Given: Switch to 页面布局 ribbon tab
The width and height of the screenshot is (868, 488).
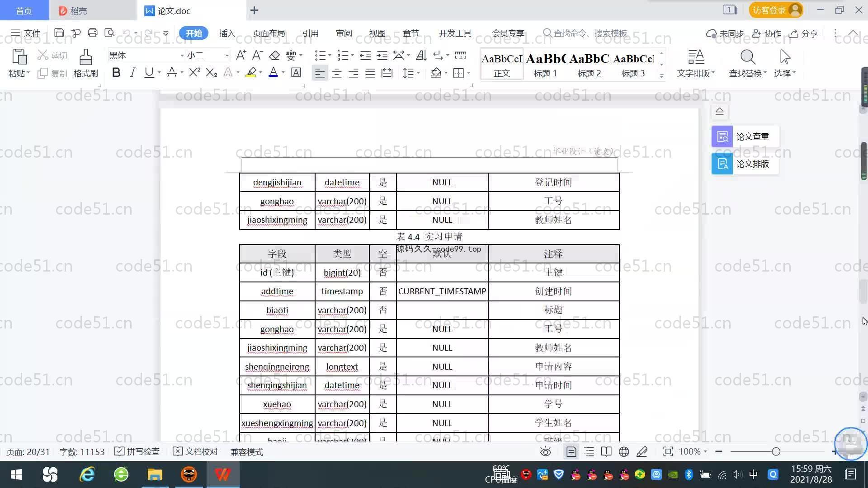Looking at the screenshot, I should (x=269, y=33).
